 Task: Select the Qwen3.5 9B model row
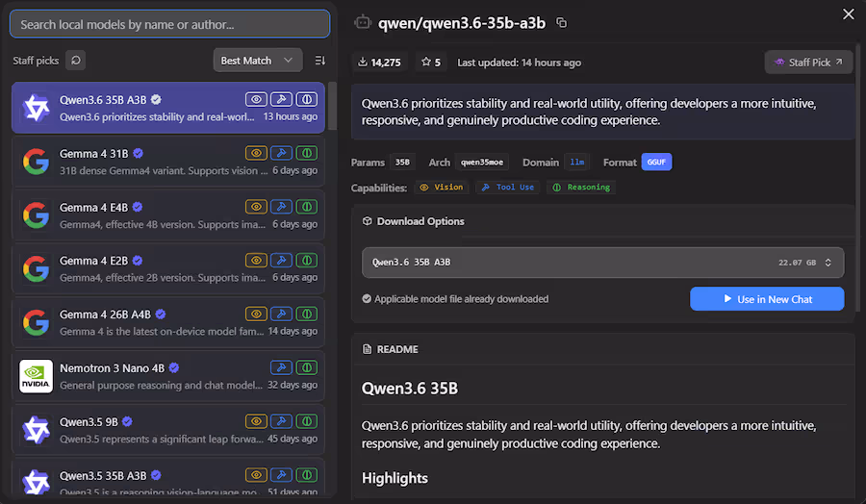pyautogui.click(x=168, y=430)
